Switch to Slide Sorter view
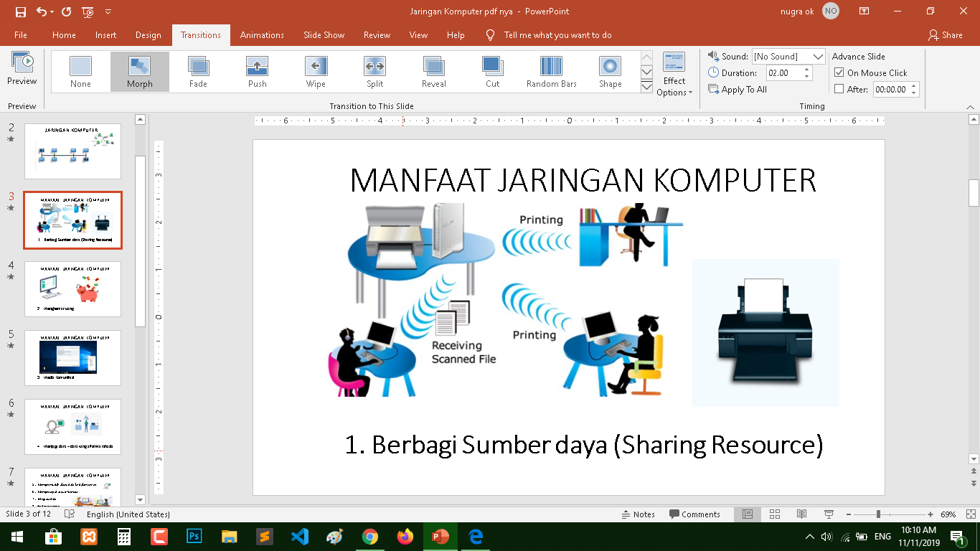 tap(775, 514)
